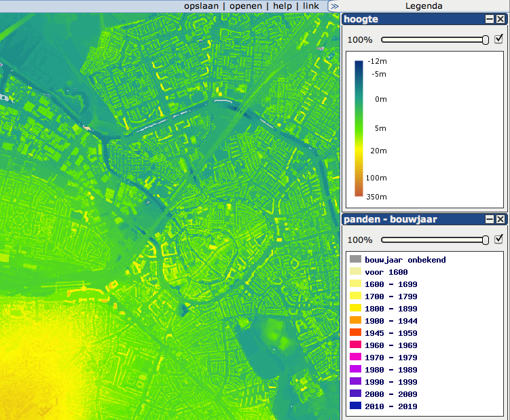Click the voor 1600 legend label
Image resolution: width=510 pixels, height=420 pixels.
pyautogui.click(x=386, y=272)
